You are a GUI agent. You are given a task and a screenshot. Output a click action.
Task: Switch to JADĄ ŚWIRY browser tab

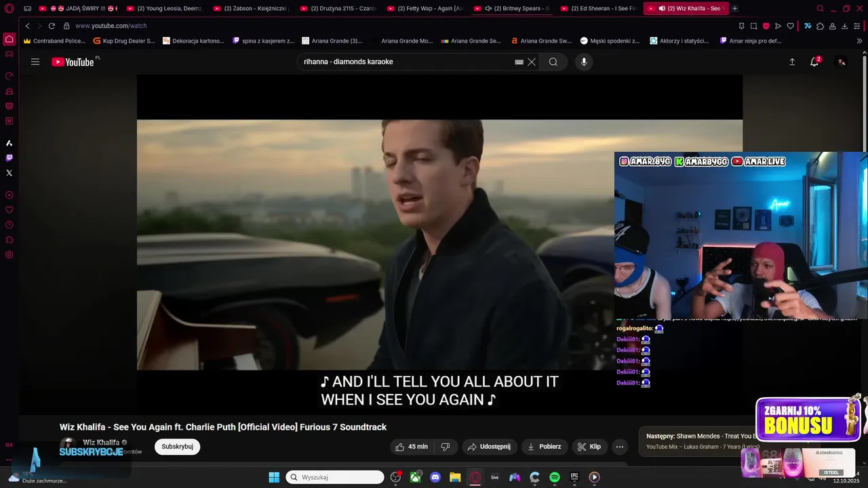77,8
